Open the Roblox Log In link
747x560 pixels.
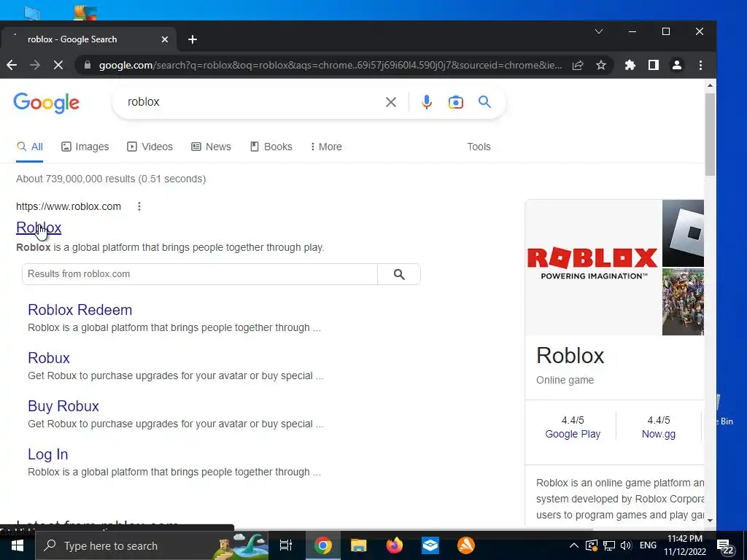(x=47, y=454)
